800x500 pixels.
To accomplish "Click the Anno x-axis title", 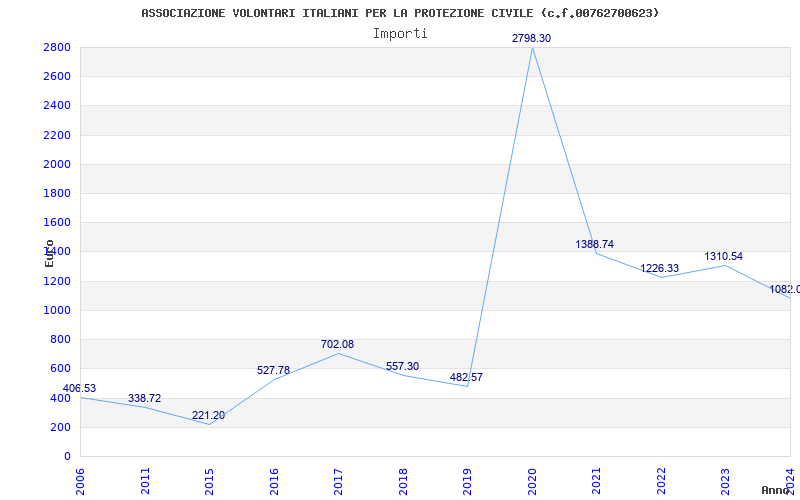I will (x=775, y=490).
